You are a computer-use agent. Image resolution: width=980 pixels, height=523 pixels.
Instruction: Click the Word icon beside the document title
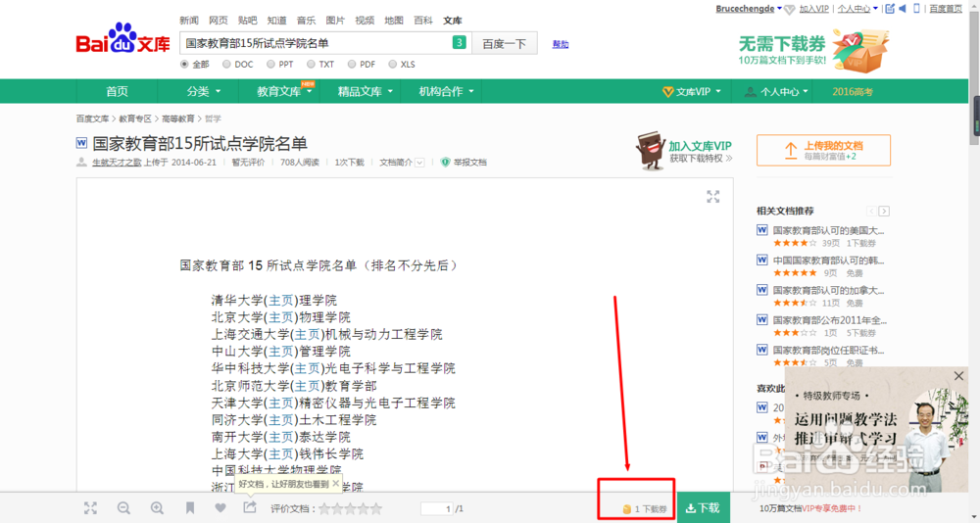pyautogui.click(x=81, y=143)
